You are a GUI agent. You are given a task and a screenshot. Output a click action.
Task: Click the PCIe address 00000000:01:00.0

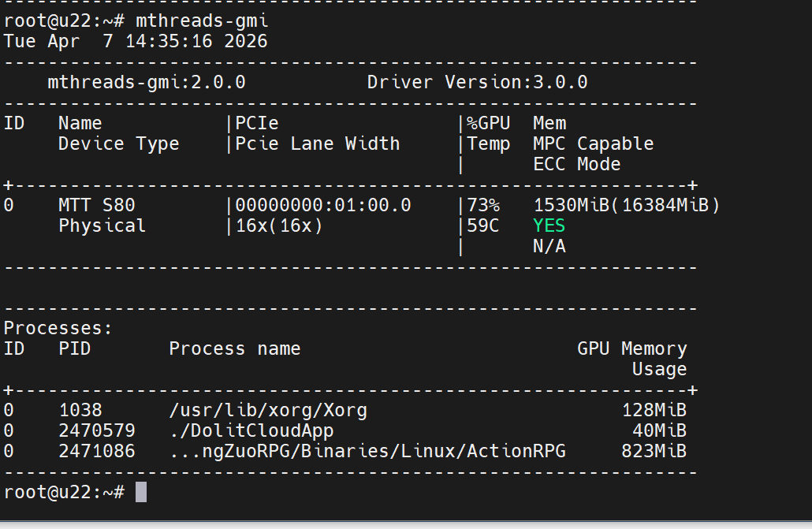point(323,205)
